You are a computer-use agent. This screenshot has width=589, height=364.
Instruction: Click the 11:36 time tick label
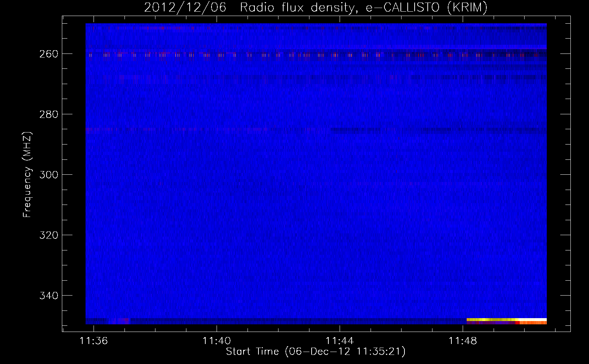pyautogui.click(x=94, y=341)
